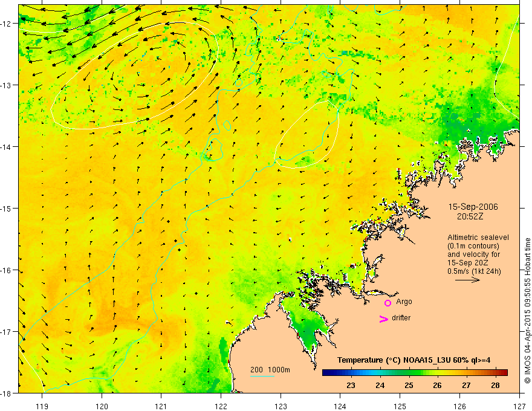
Task: Click the latitude axis label -17
Action: [7, 331]
